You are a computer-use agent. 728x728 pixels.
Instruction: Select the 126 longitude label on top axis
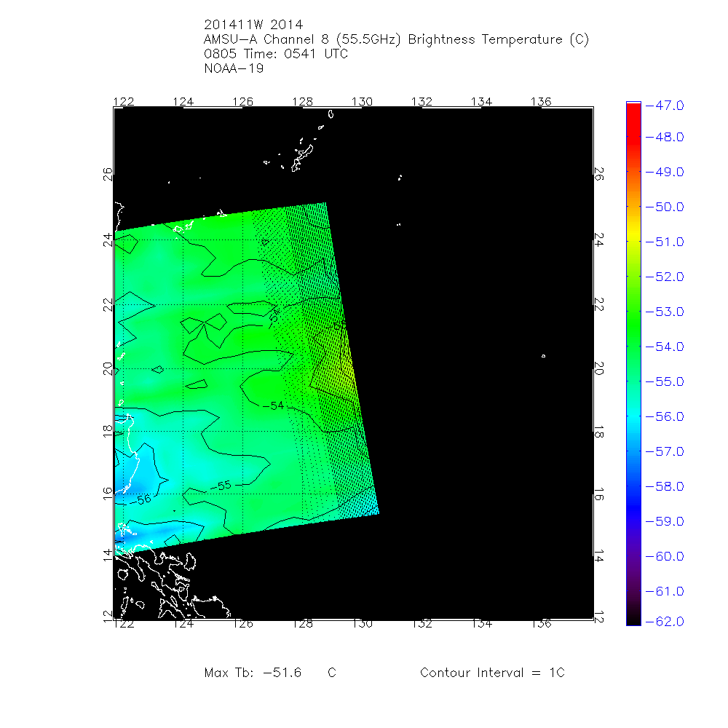(x=243, y=102)
